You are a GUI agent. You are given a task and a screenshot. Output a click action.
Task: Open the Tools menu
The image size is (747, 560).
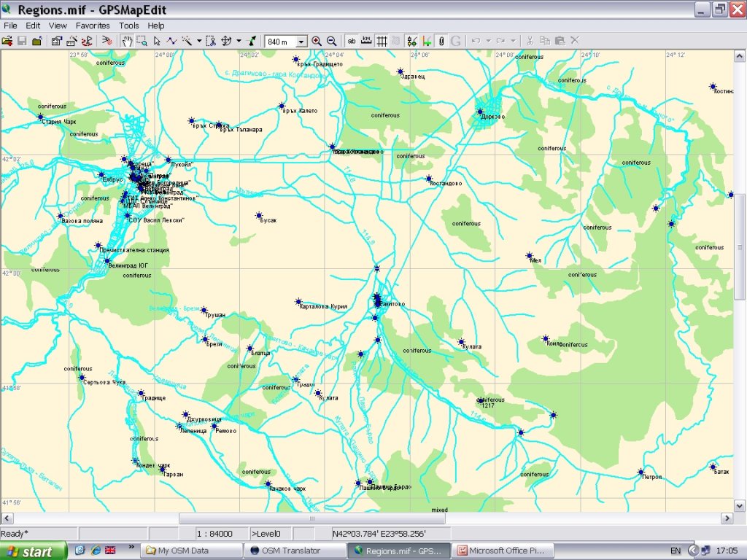coord(129,26)
